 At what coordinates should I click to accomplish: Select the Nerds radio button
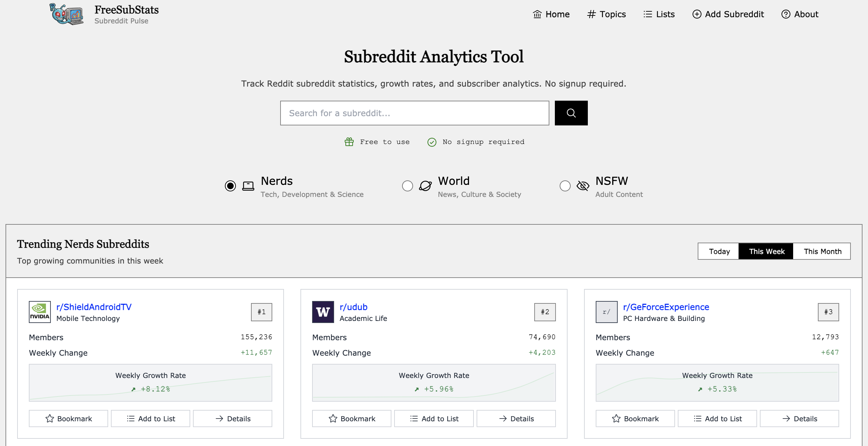230,186
